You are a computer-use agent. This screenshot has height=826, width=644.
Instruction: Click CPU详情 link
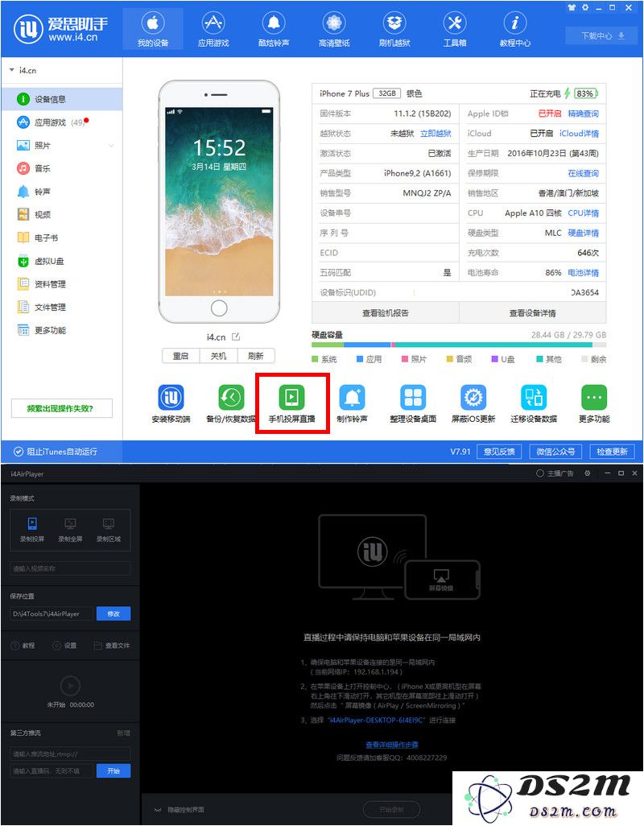583,213
